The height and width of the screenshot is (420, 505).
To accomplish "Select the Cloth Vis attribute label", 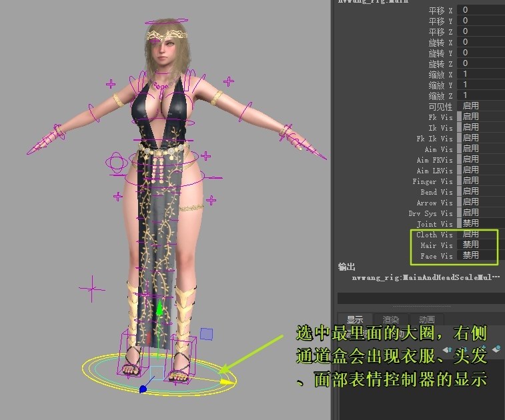I will point(434,235).
